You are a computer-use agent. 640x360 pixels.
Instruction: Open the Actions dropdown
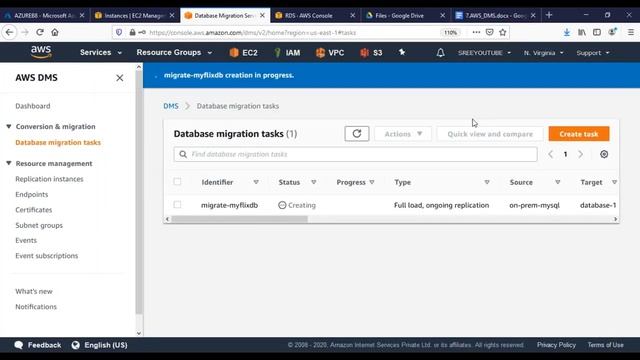pyautogui.click(x=403, y=134)
